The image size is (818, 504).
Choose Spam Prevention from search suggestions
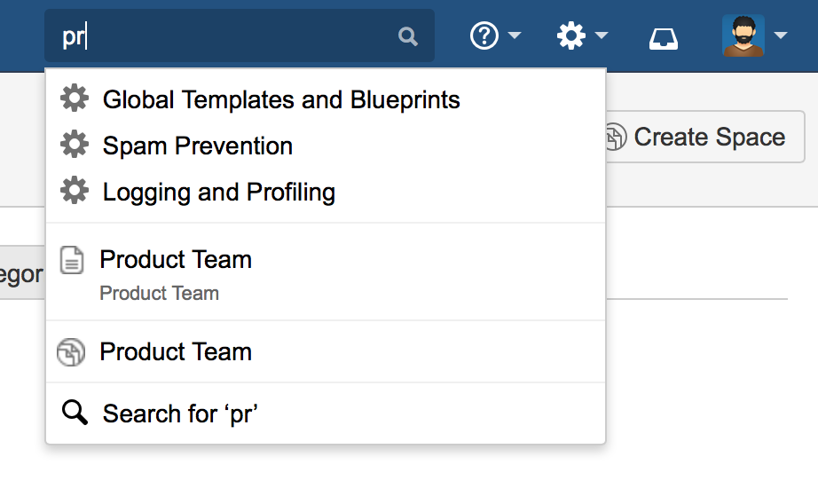[x=326, y=146]
